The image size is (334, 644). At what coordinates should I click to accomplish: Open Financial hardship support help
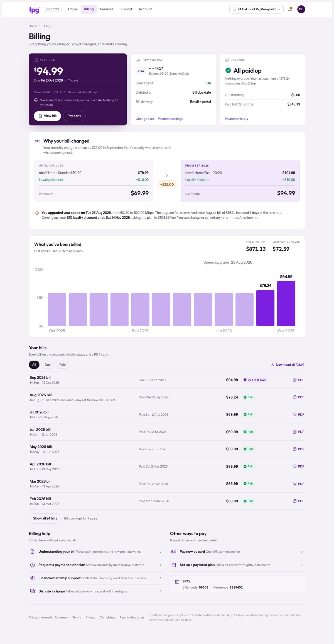coord(96,578)
